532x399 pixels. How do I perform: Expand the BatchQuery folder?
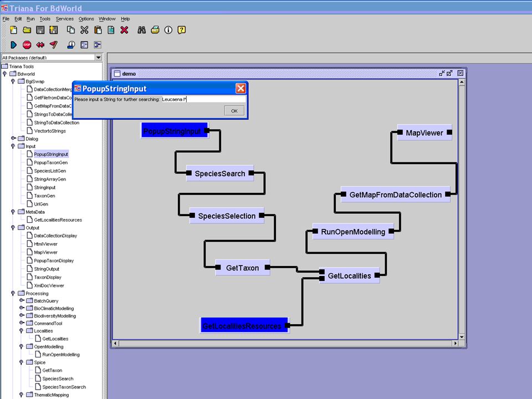(22, 300)
